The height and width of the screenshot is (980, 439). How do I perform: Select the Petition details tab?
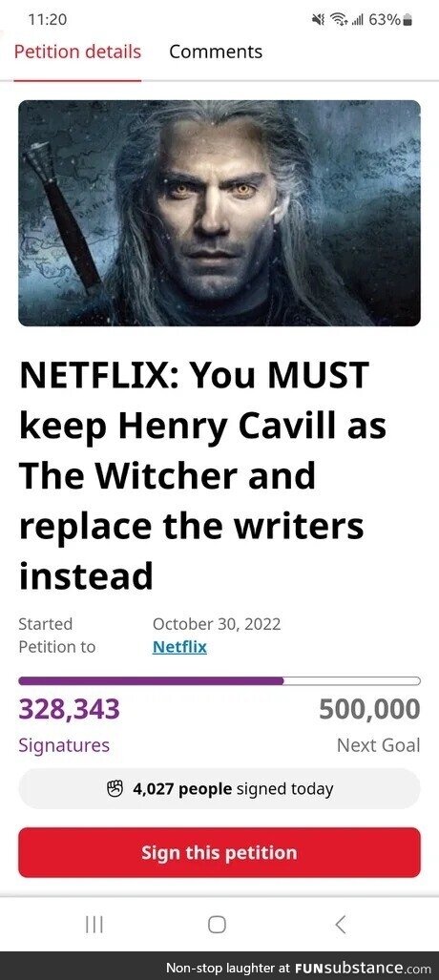[x=77, y=52]
